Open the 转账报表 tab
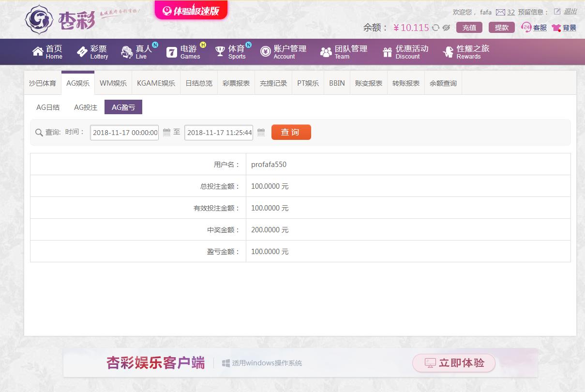This screenshot has height=392, width=585. click(x=406, y=83)
